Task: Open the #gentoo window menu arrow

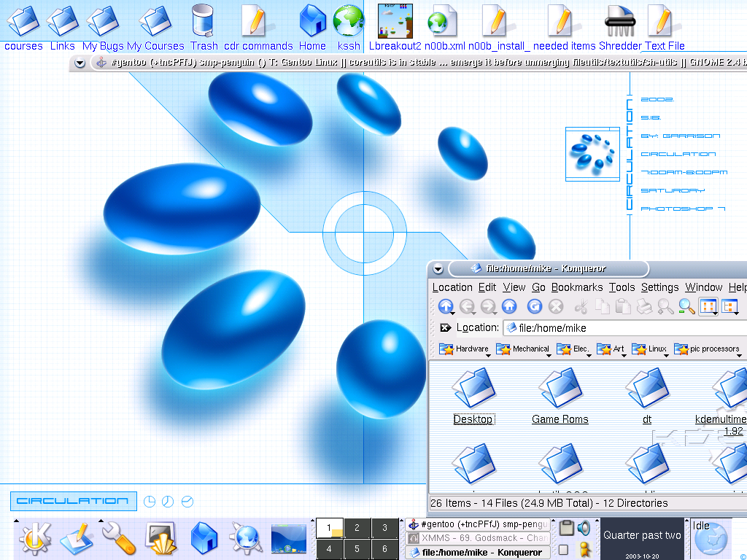Action: [x=80, y=63]
